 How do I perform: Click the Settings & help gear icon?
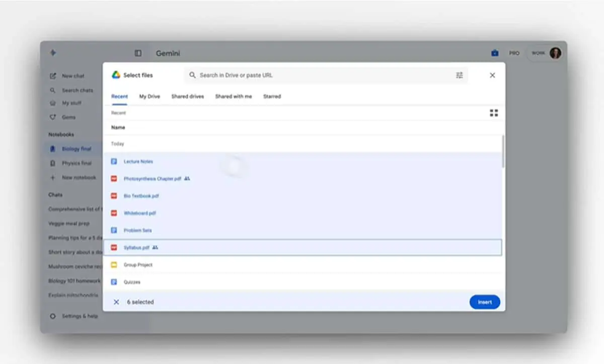tap(52, 316)
